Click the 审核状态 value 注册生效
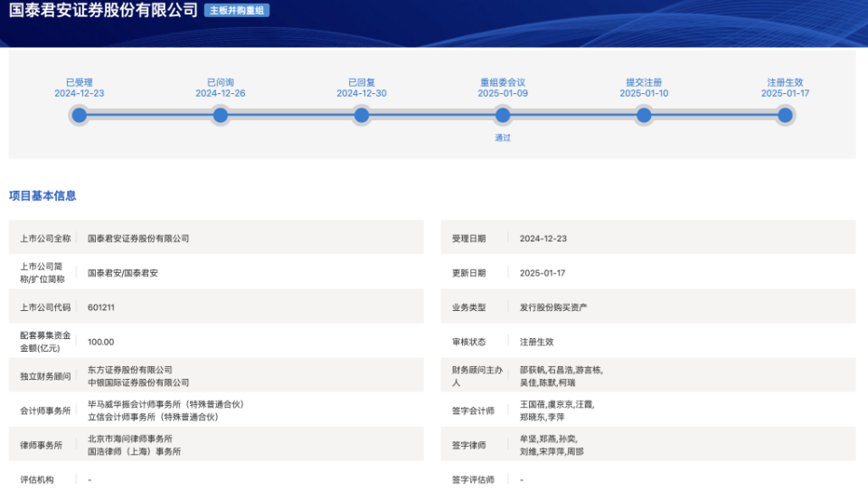This screenshot has width=868, height=500. (x=536, y=342)
